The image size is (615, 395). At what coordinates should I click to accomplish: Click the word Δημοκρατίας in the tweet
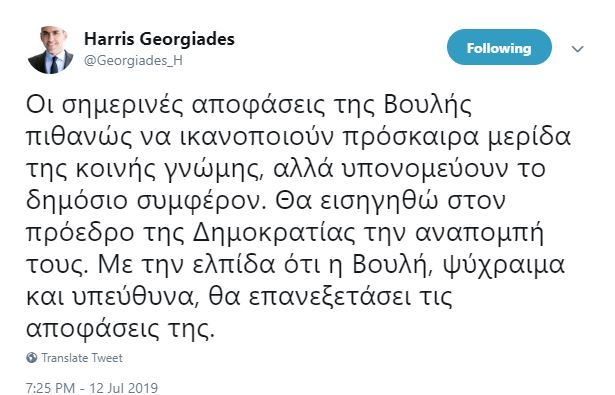tap(274, 234)
